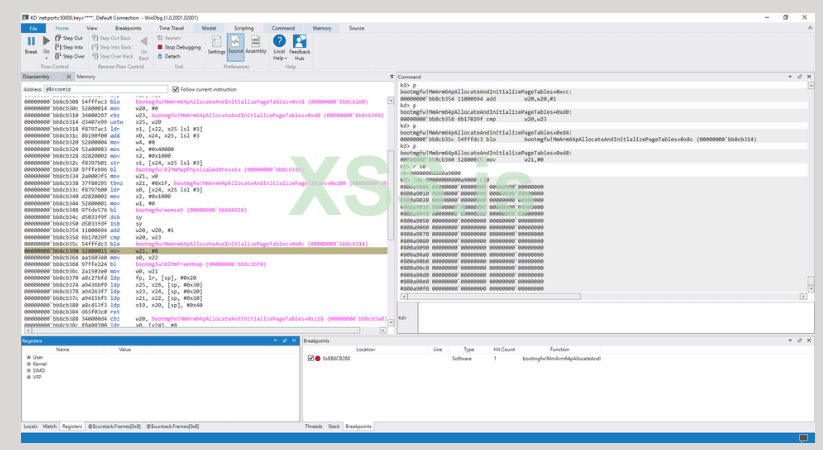Image resolution: width=823 pixels, height=450 pixels.
Task: Expand the Kernel registers node
Action: tap(29, 364)
